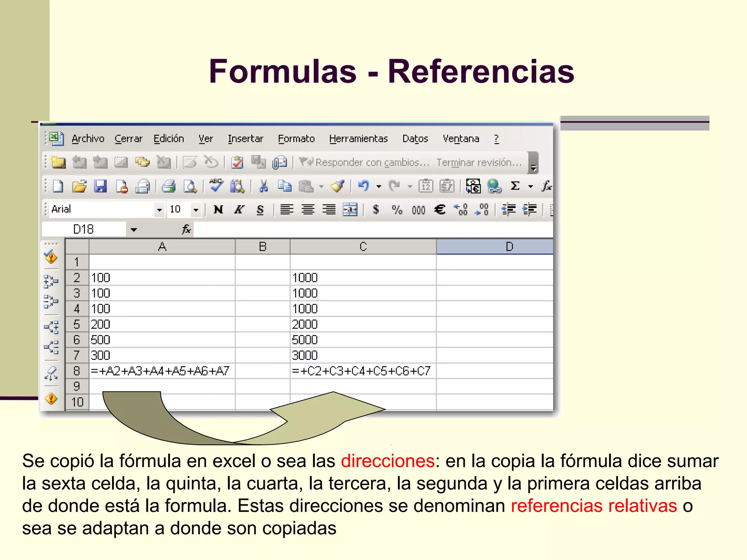The width and height of the screenshot is (747, 560).
Task: Click the Excel workbook icon in menu bar
Action: [x=56, y=139]
